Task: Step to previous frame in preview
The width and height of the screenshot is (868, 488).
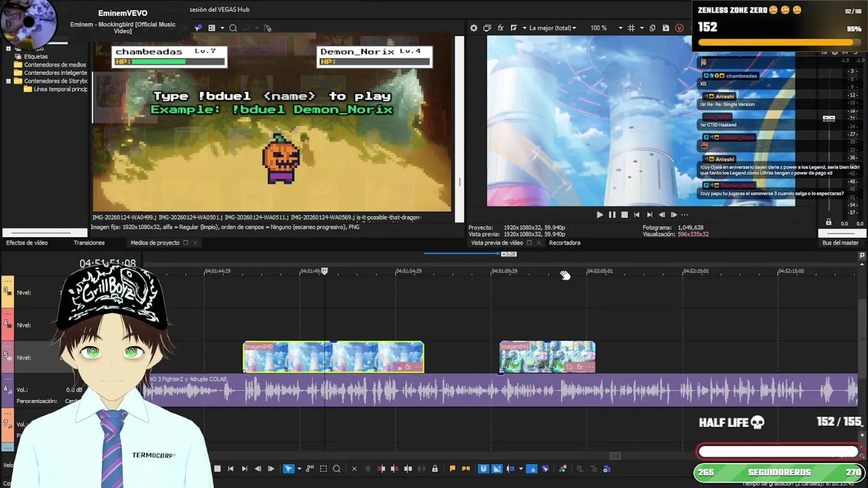Action: pyautogui.click(x=661, y=215)
